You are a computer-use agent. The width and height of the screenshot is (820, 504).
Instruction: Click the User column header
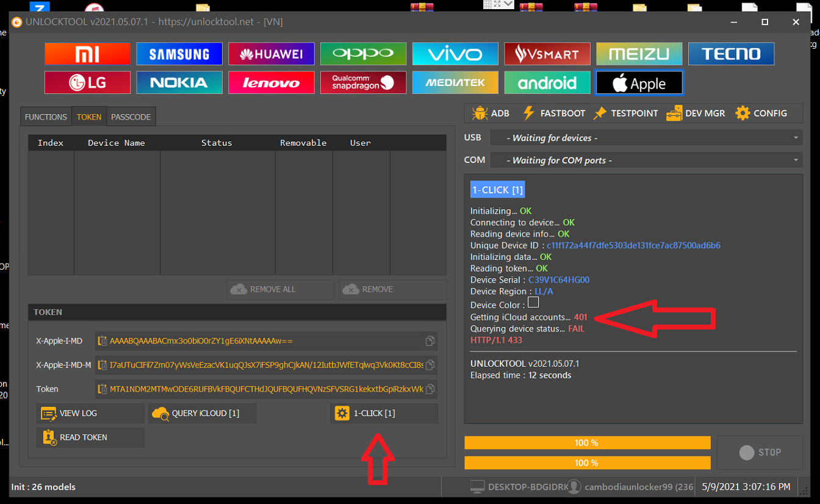pyautogui.click(x=361, y=143)
